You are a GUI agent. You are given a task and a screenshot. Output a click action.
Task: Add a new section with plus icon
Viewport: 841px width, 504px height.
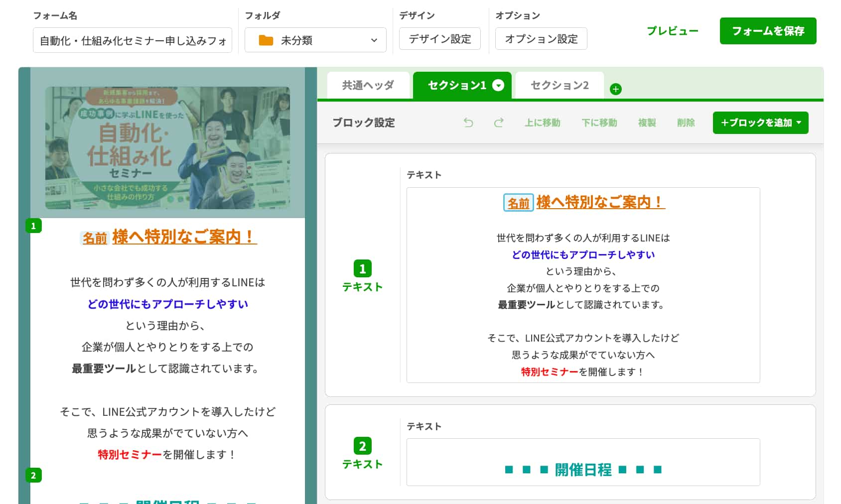pyautogui.click(x=616, y=89)
